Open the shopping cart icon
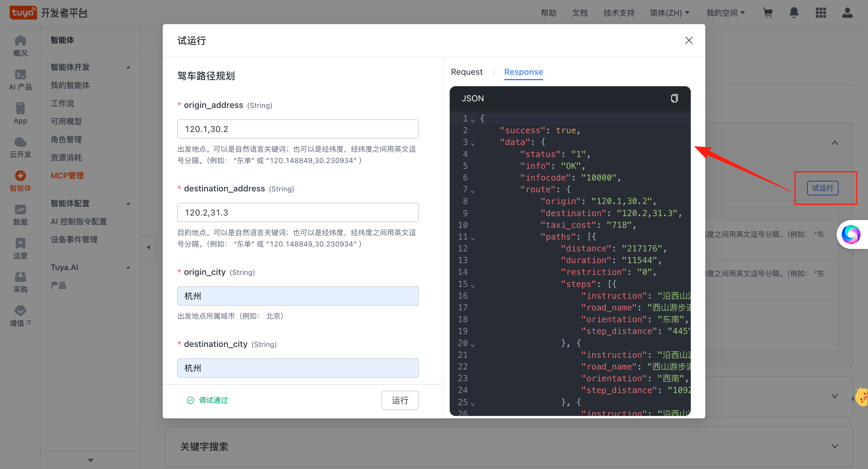 coord(768,13)
